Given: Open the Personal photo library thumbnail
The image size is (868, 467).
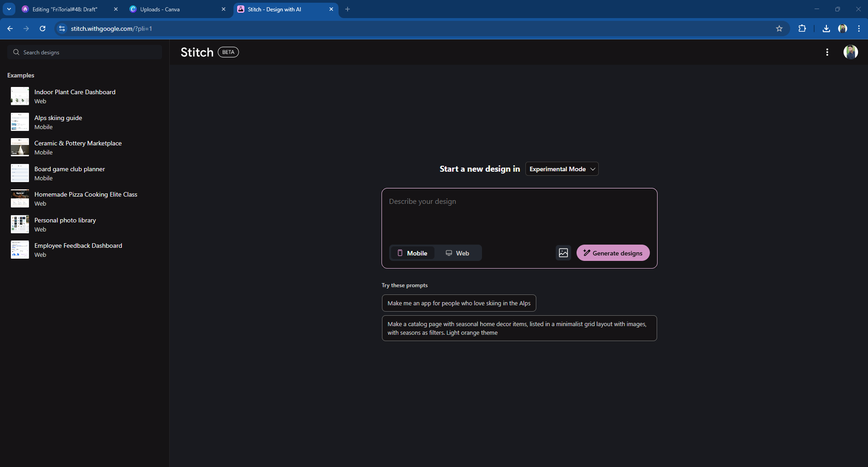Looking at the screenshot, I should [x=20, y=224].
